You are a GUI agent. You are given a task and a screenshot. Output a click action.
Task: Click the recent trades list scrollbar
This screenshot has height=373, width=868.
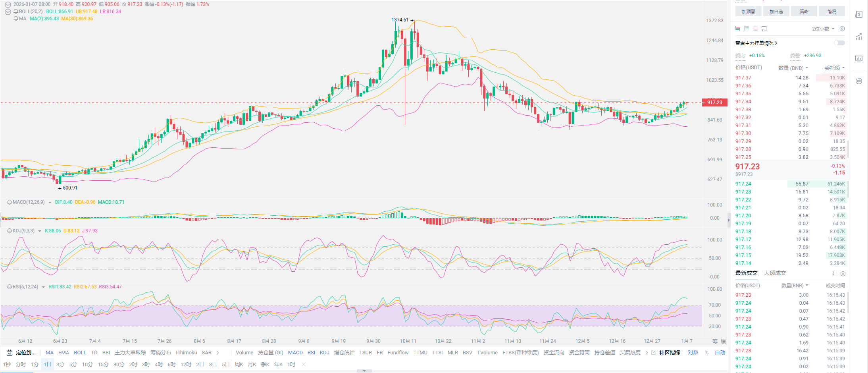click(x=848, y=302)
